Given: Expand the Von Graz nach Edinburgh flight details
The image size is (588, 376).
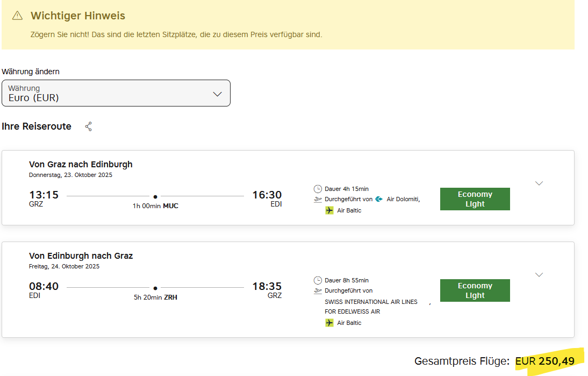Looking at the screenshot, I should click(x=539, y=183).
